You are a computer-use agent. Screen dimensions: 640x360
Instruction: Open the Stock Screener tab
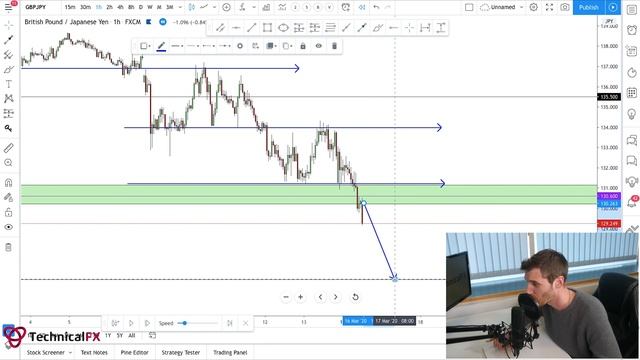click(46, 352)
